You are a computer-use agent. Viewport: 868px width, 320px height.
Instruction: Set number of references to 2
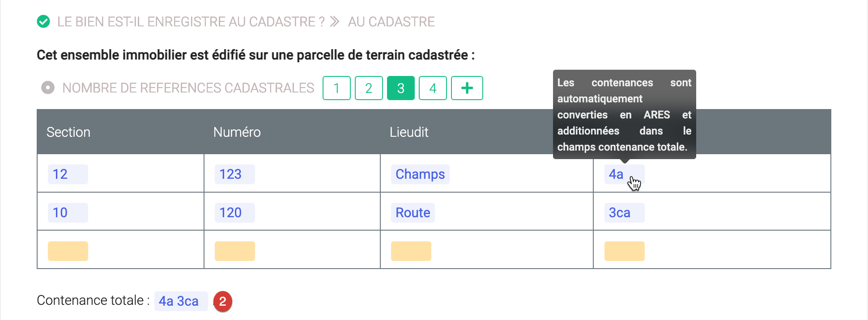(369, 88)
